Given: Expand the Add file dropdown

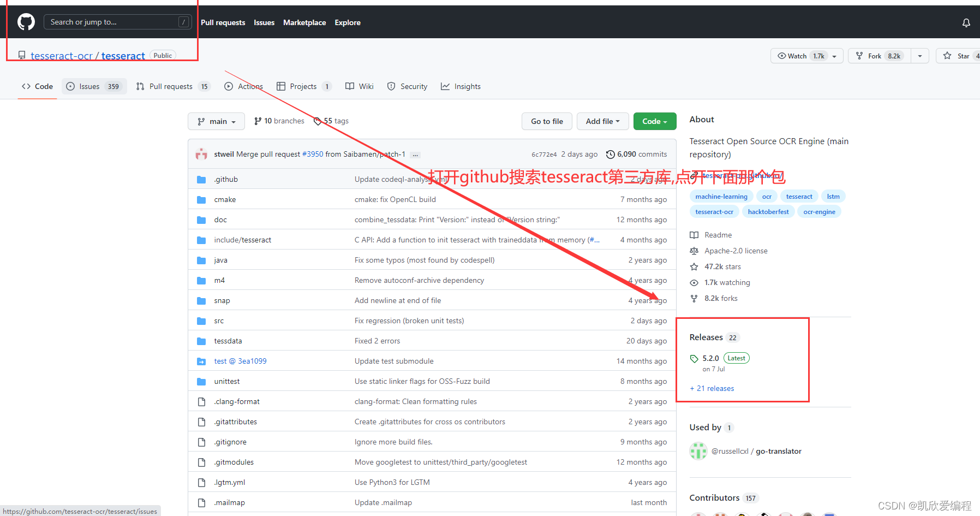Looking at the screenshot, I should pos(602,121).
